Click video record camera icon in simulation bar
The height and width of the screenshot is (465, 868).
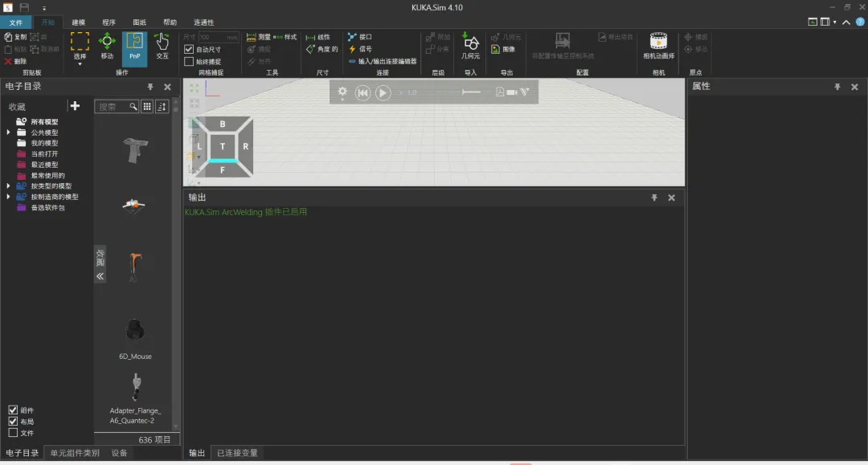(512, 92)
